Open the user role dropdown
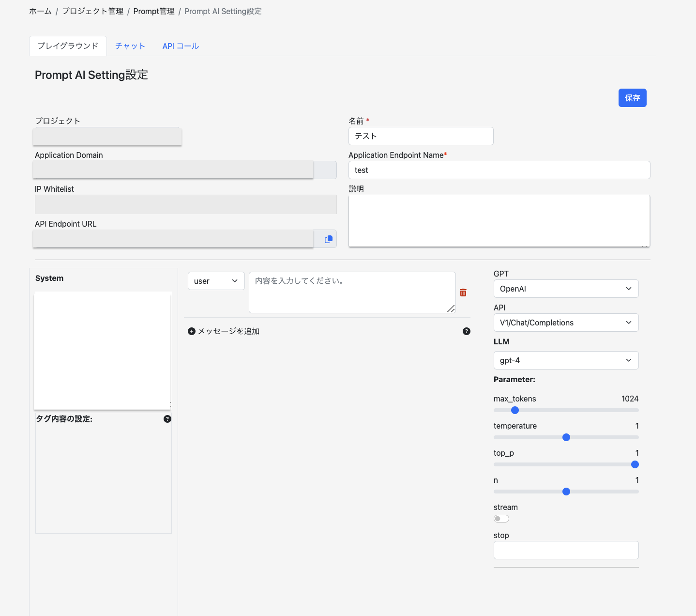 216,281
